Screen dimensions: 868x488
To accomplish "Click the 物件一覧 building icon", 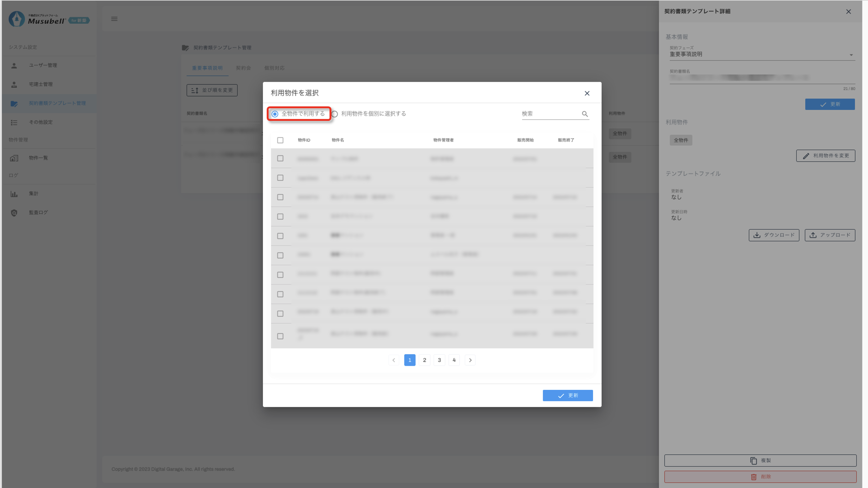I will click(x=14, y=158).
